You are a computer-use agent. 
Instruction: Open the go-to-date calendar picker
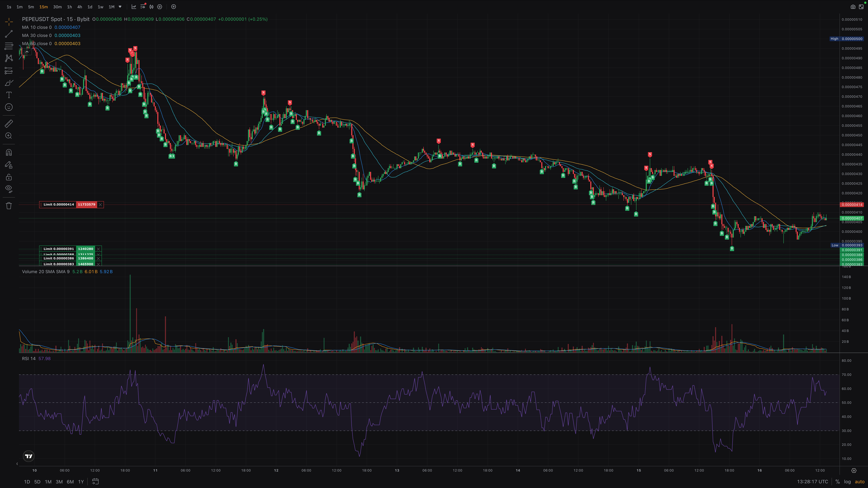(95, 482)
